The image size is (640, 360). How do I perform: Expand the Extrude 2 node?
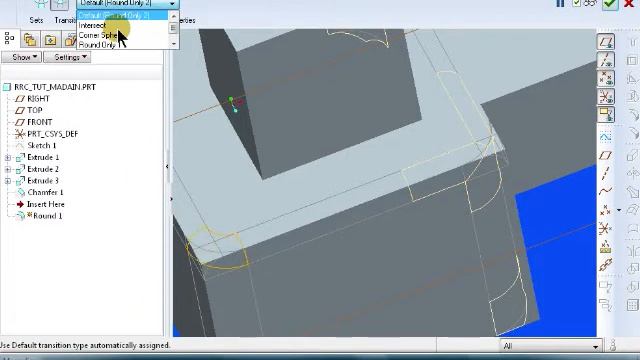[8, 169]
